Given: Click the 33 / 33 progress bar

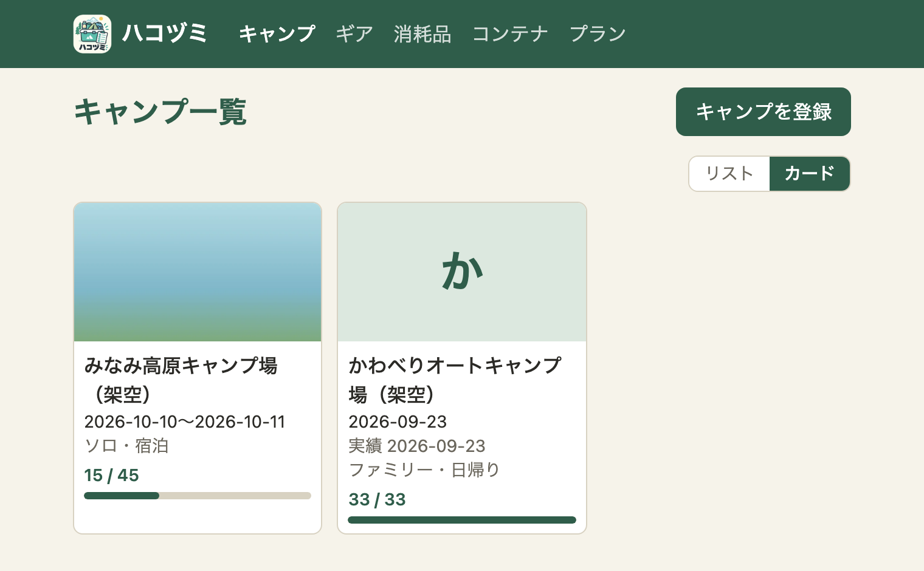Looking at the screenshot, I should (x=462, y=520).
